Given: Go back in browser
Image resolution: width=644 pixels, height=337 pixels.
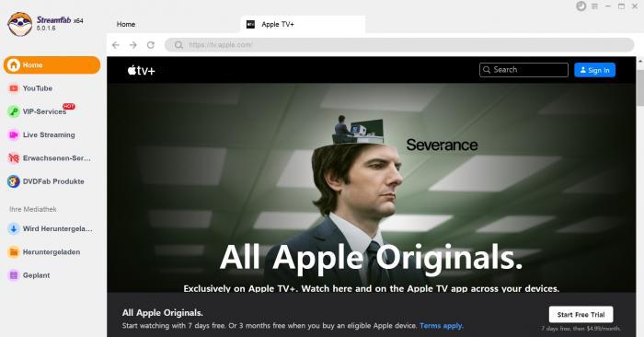Looking at the screenshot, I should tap(116, 45).
